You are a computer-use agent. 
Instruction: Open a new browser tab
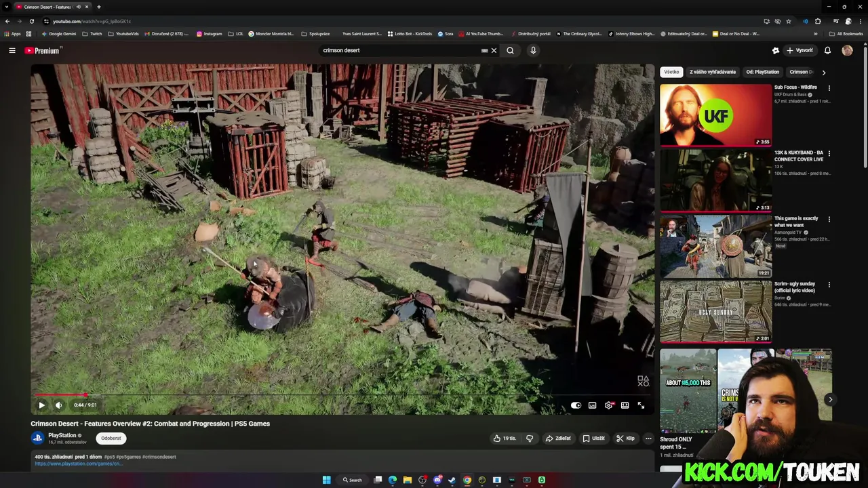98,7
